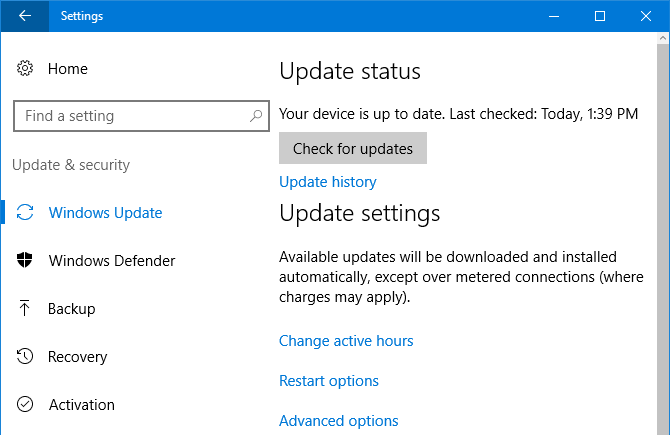Close the Settings window
The image size is (670, 435).
click(x=646, y=16)
